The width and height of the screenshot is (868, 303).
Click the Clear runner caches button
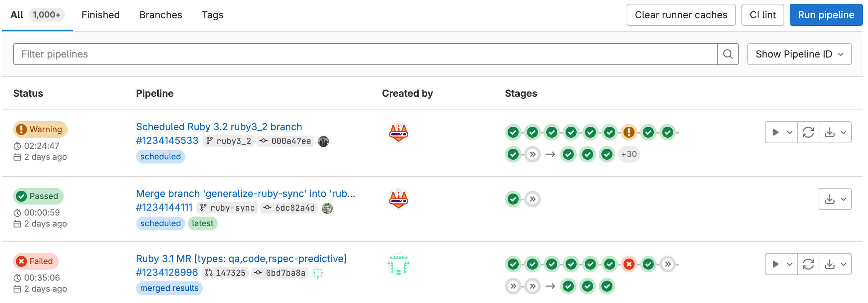click(x=681, y=15)
